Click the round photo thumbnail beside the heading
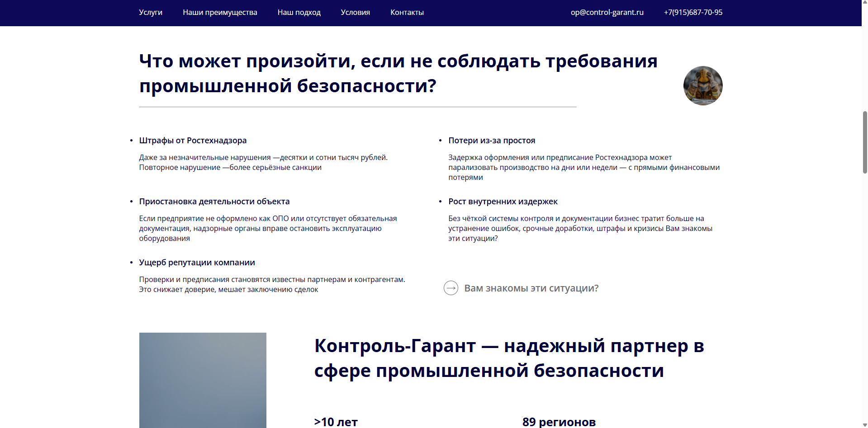Screen dimensions: 868x428 (x=703, y=86)
